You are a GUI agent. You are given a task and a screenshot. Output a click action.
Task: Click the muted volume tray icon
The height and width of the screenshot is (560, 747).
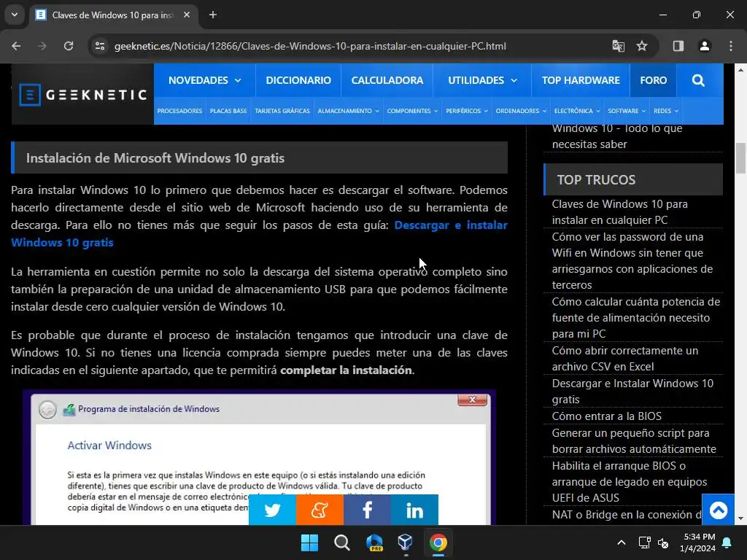pos(662,542)
